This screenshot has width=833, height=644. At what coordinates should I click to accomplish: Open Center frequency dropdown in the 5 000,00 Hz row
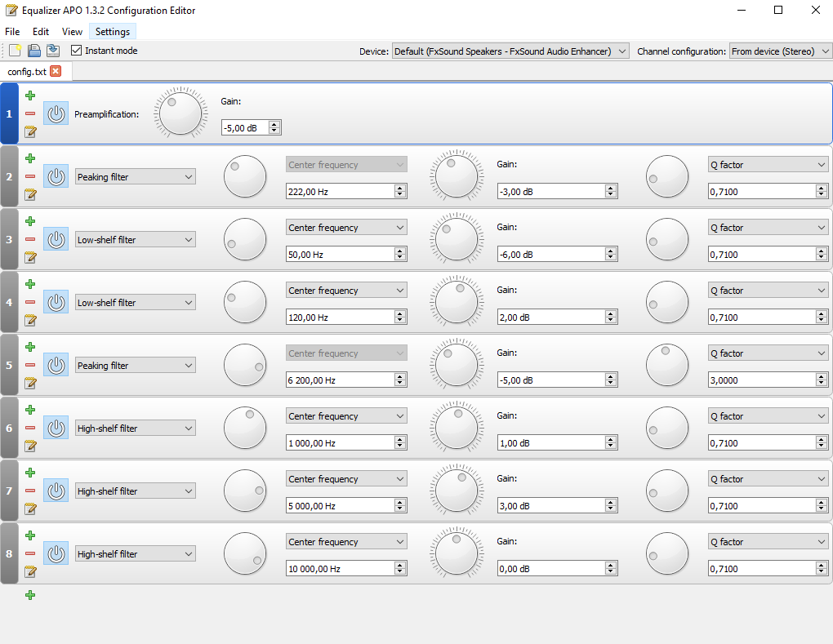click(346, 479)
